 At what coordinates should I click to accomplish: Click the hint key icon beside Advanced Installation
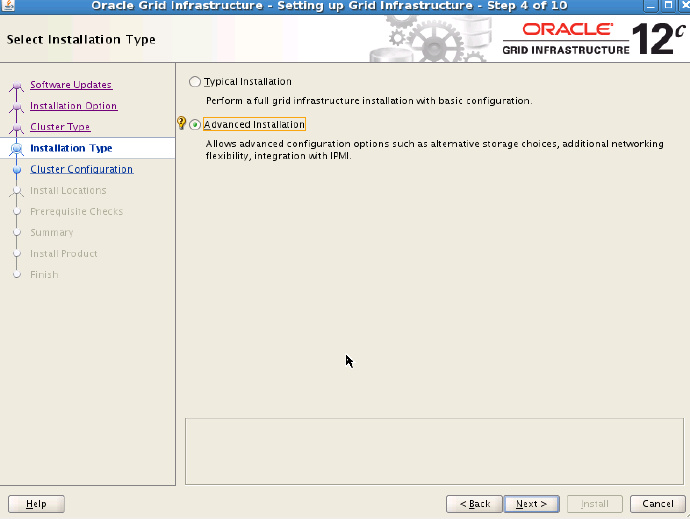pyautogui.click(x=181, y=123)
